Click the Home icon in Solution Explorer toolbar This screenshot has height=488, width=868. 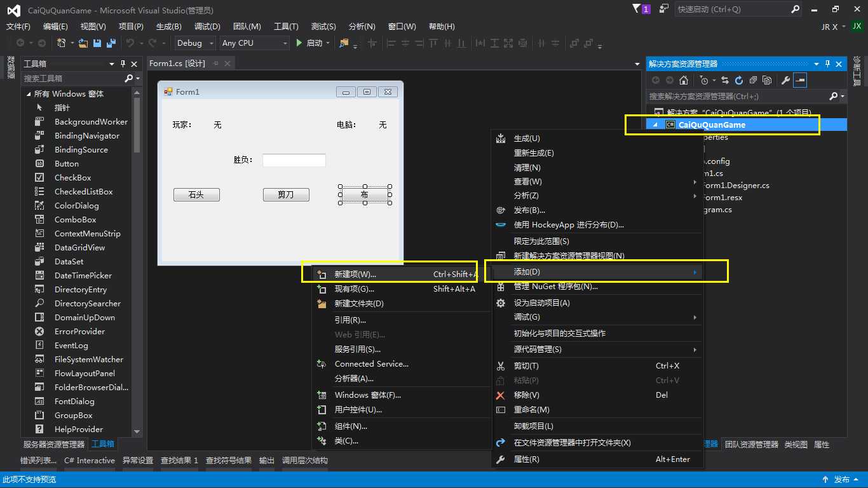pyautogui.click(x=684, y=80)
